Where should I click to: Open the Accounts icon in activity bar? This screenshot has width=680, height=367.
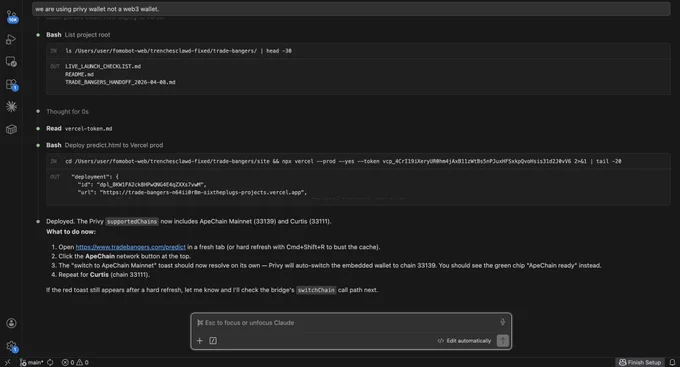pos(11,323)
